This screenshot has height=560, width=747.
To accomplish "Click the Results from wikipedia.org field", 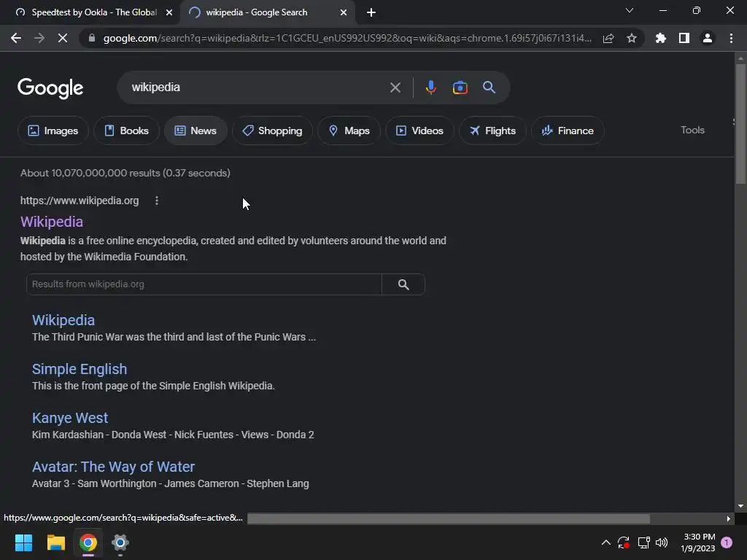I will 204,284.
